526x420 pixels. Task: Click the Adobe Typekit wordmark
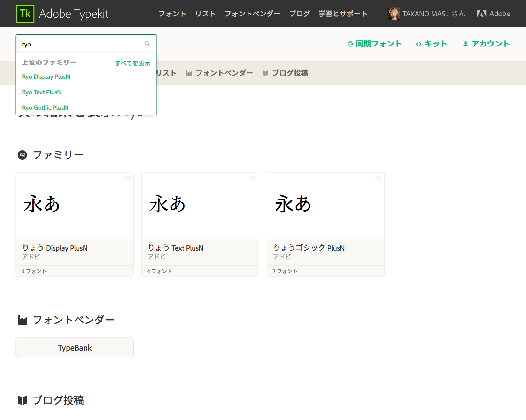pos(74,14)
